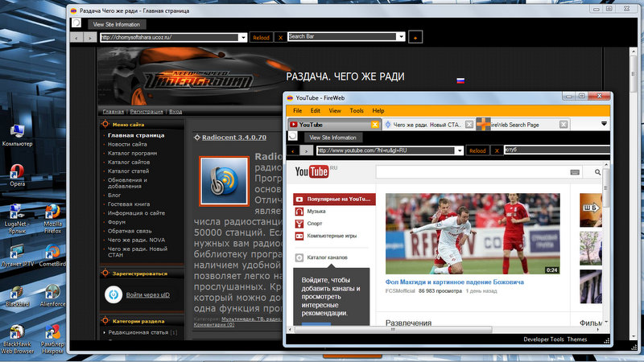Image resolution: width=644 pixels, height=362 pixels.
Task: Click the Регистрация link on the site
Action: pyautogui.click(x=147, y=112)
